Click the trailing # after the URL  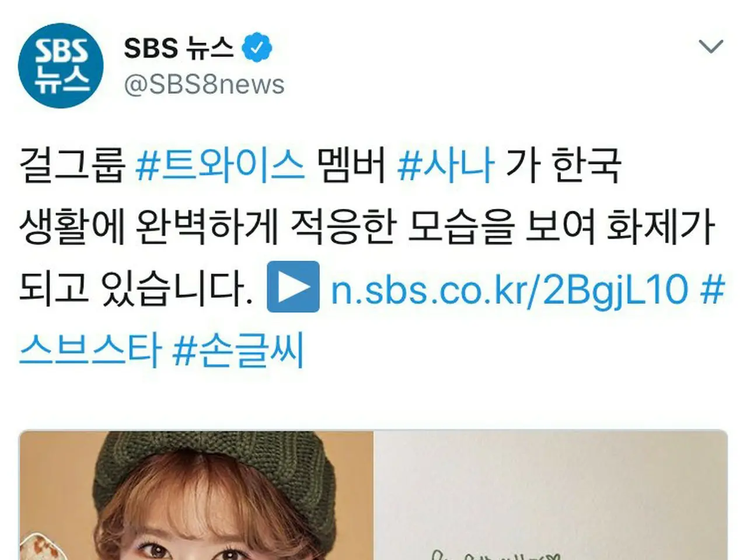(712, 289)
